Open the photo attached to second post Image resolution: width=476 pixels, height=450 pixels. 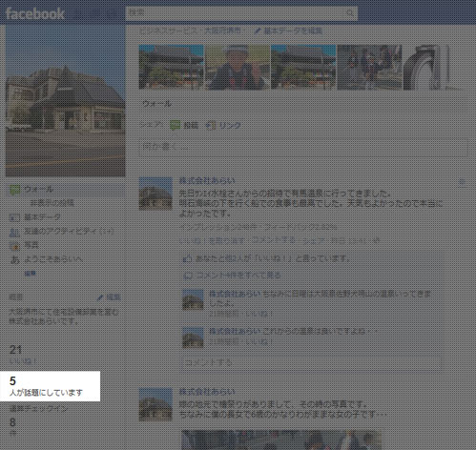pyautogui.click(x=281, y=440)
